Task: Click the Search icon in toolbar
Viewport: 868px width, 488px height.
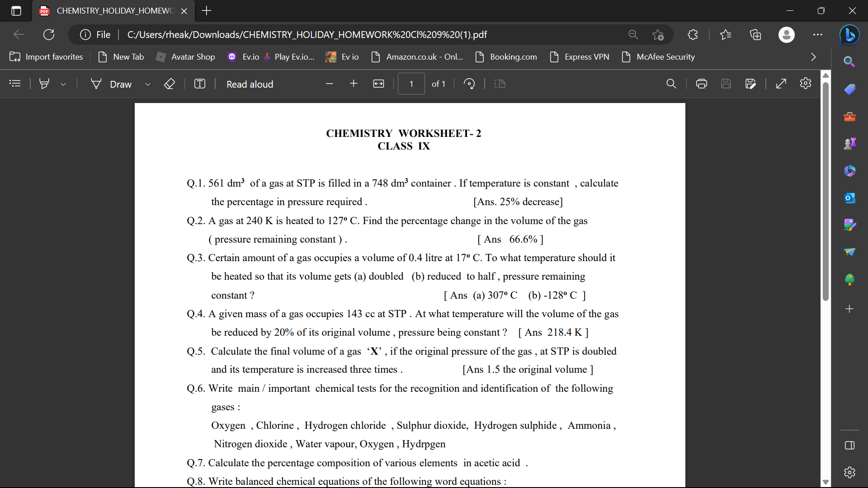Action: pyautogui.click(x=672, y=84)
